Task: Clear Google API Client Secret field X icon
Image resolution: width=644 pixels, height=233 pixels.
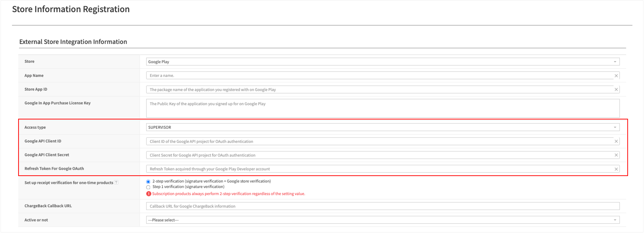Action: [x=616, y=155]
